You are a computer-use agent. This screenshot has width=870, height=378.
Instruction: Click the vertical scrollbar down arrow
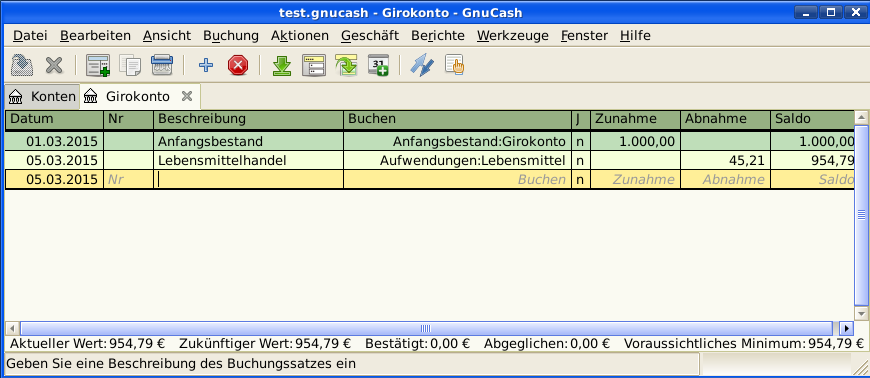[x=861, y=314]
